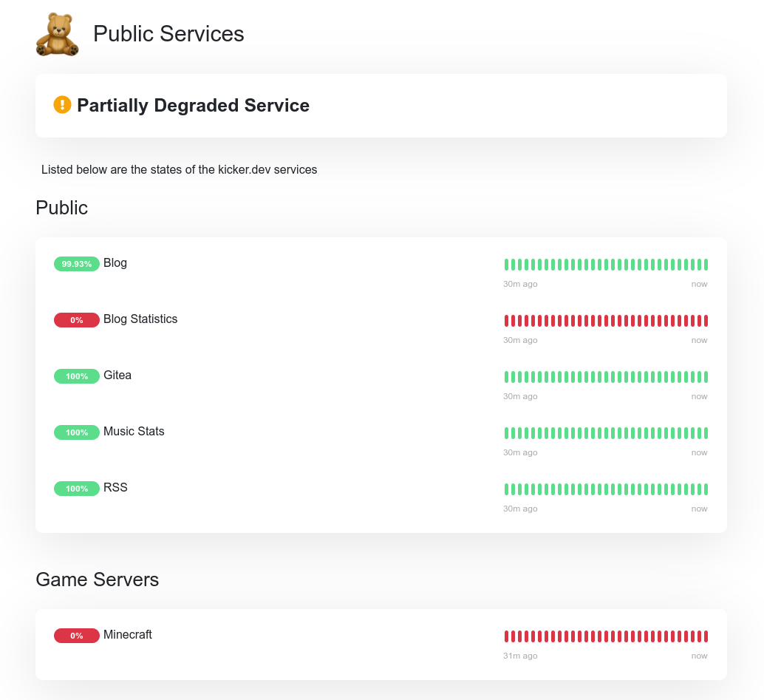Click the Minecraft 0% uptime badge
Viewport: 764px width, 700px height.
pyautogui.click(x=77, y=636)
